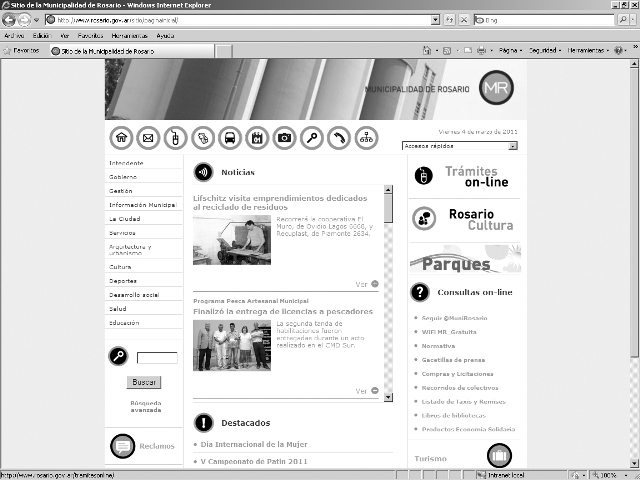Open the Favoritos star button

click(22, 51)
